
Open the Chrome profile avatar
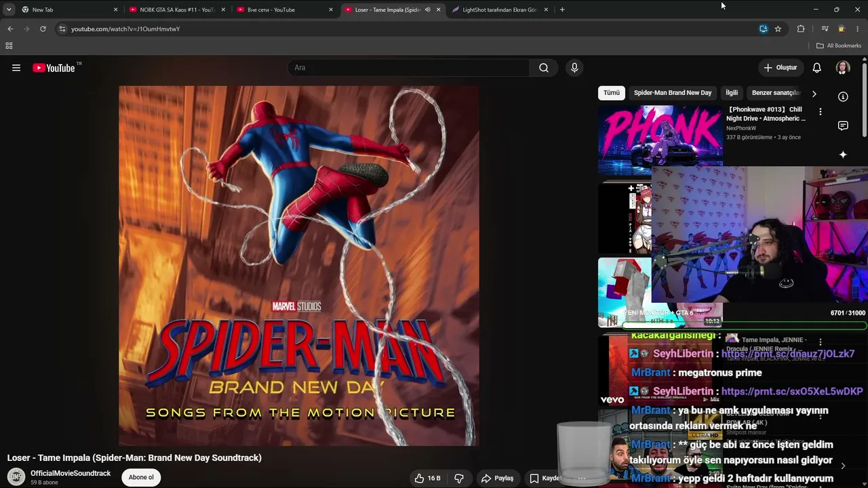842,28
